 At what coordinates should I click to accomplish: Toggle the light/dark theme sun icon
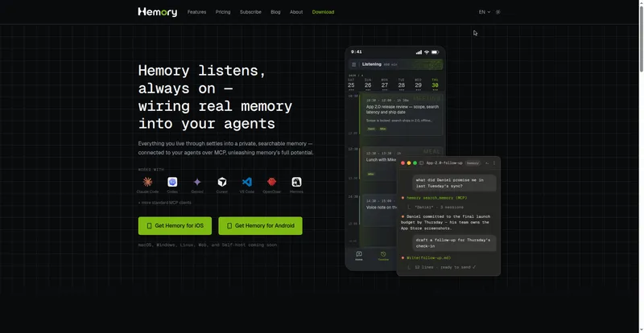497,12
